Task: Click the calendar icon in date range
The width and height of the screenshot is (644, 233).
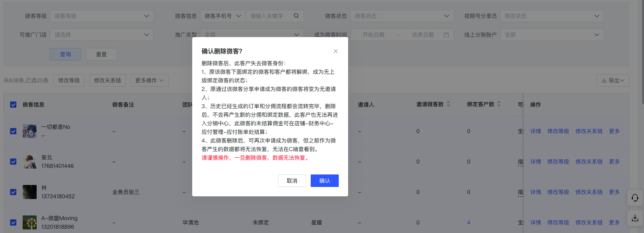Action: point(446,35)
